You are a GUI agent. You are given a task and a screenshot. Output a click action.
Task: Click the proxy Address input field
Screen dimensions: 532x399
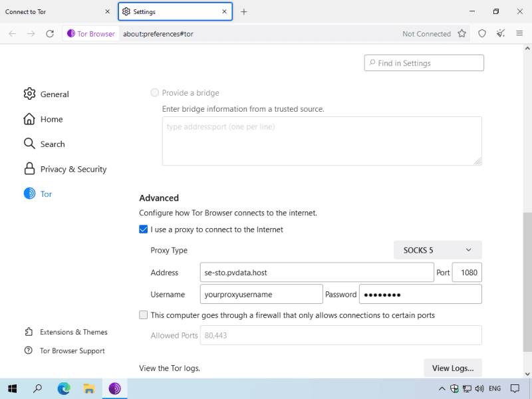(317, 273)
